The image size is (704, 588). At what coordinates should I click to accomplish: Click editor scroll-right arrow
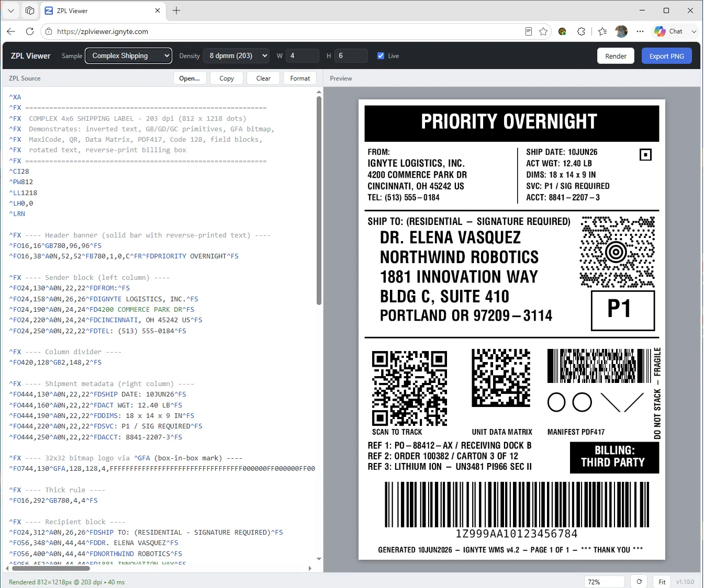(310, 568)
